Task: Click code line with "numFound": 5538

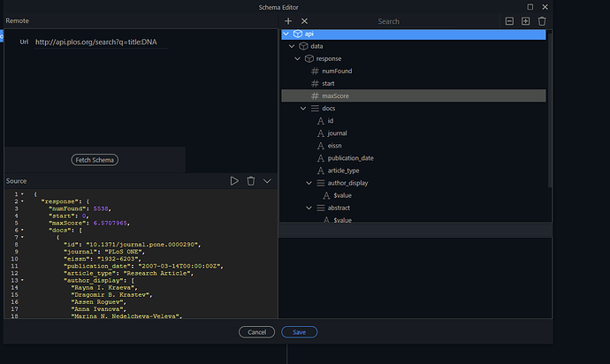Action: [80, 209]
